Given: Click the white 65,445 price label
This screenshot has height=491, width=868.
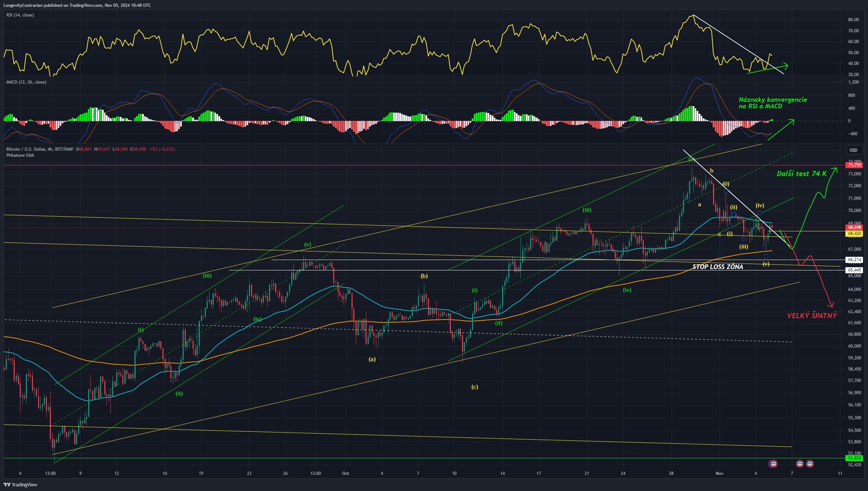Looking at the screenshot, I should coord(853,270).
